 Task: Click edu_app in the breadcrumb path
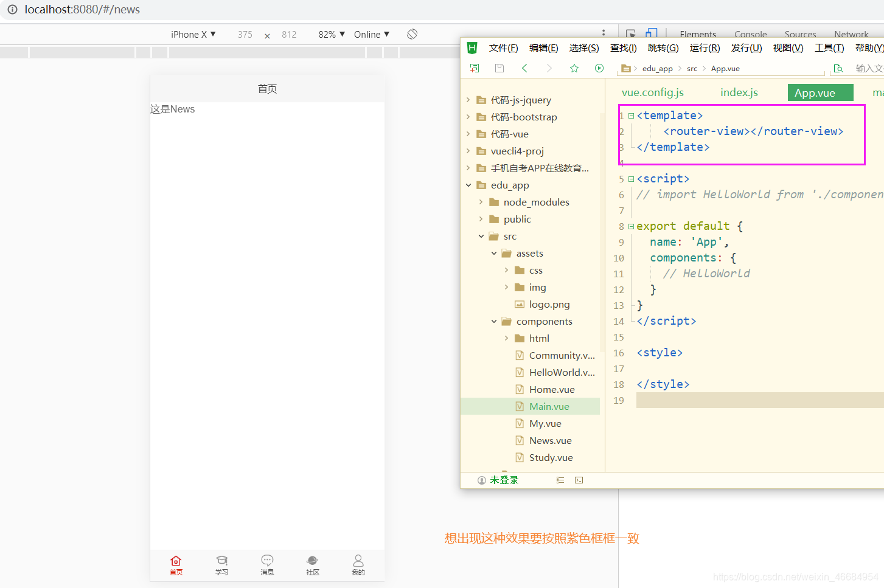pyautogui.click(x=657, y=69)
